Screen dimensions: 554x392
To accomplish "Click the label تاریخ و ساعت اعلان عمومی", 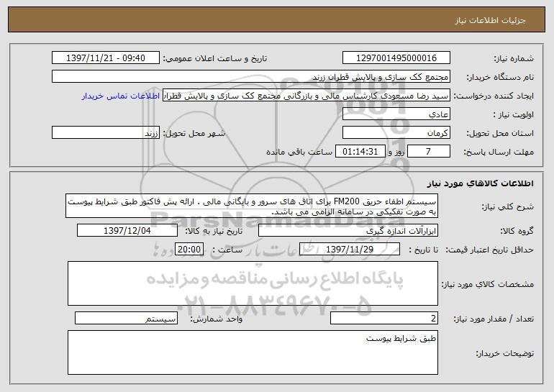I will coord(215,58).
